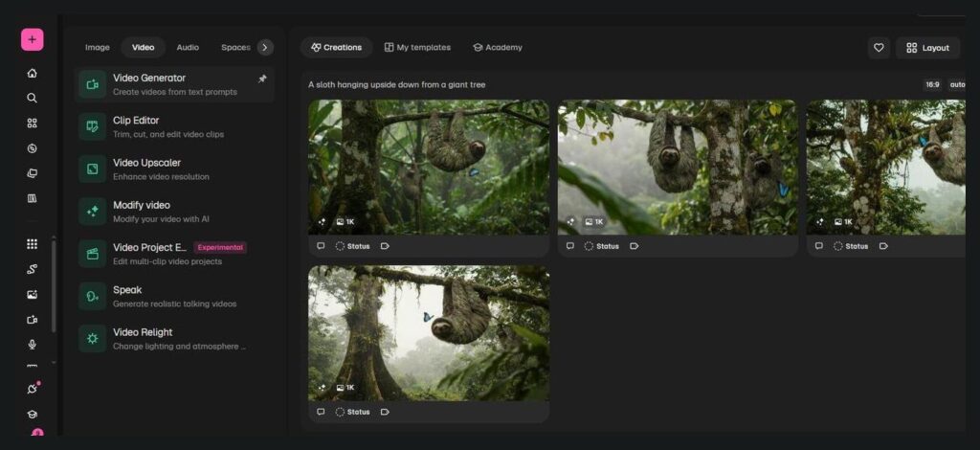This screenshot has width=980, height=450.
Task: Click the nine-dot apps grid icon
Action: (32, 244)
